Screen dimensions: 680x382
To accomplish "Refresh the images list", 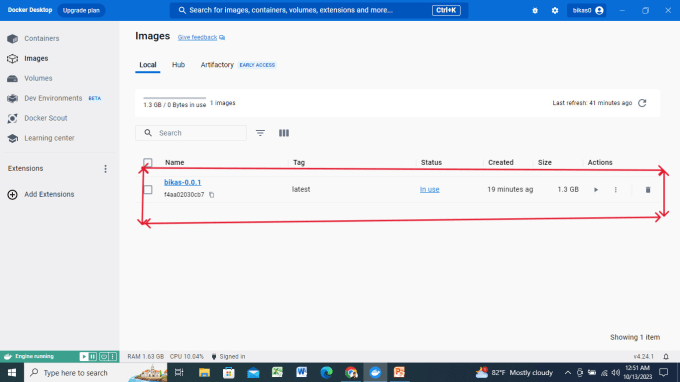I will (x=642, y=103).
